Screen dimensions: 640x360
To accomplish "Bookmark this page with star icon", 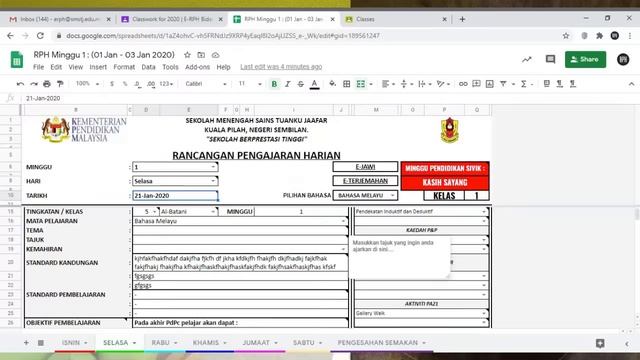I will click(x=566, y=36).
